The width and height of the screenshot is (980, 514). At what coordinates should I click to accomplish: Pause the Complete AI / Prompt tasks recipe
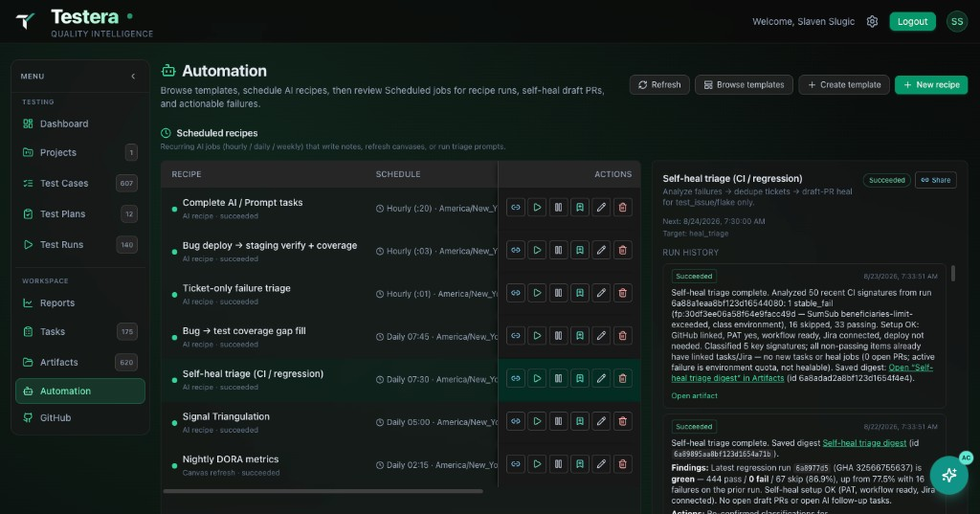(558, 208)
